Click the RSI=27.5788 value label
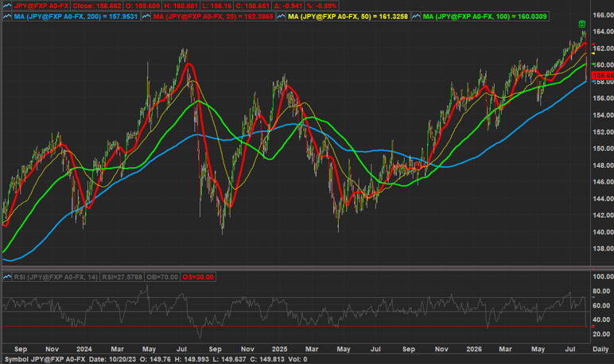 (122, 277)
